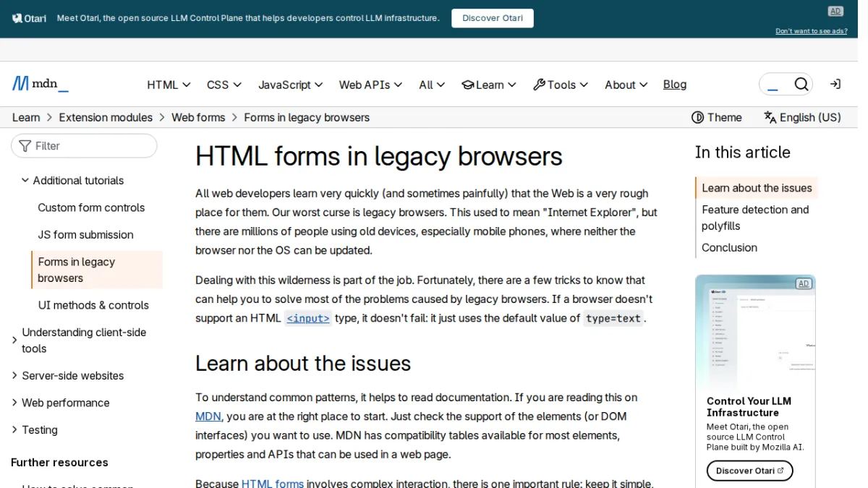
Task: Click the Discover Otari banner button
Action: click(493, 18)
